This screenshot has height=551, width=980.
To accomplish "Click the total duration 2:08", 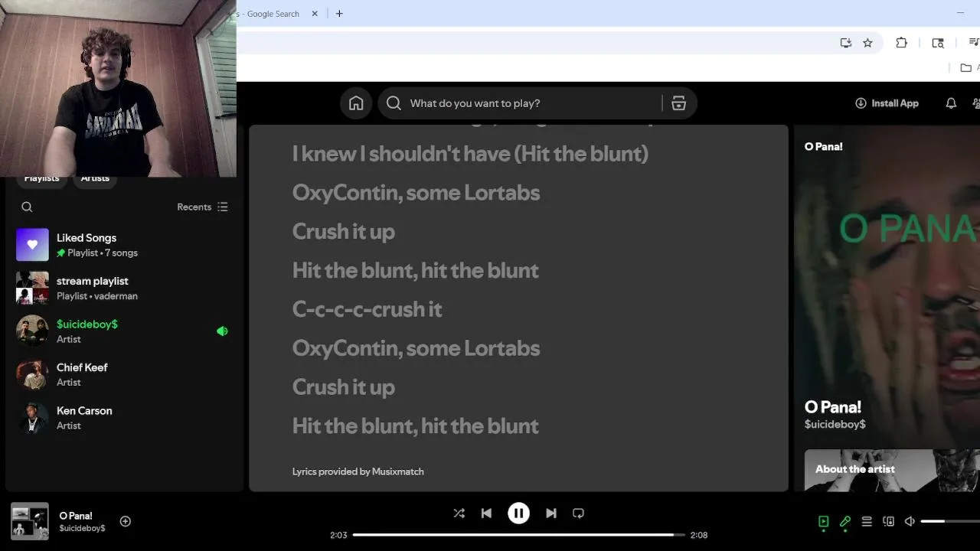I will tap(699, 535).
